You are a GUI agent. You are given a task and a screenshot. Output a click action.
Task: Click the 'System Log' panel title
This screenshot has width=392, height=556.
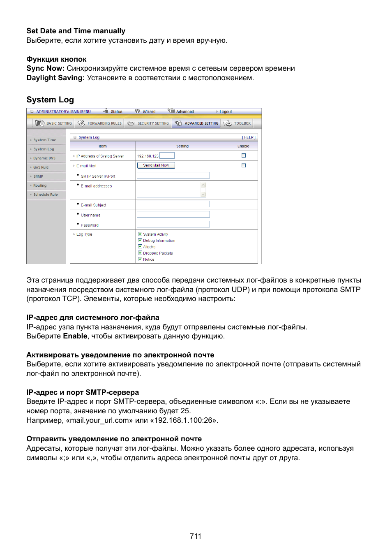click(x=89, y=137)
